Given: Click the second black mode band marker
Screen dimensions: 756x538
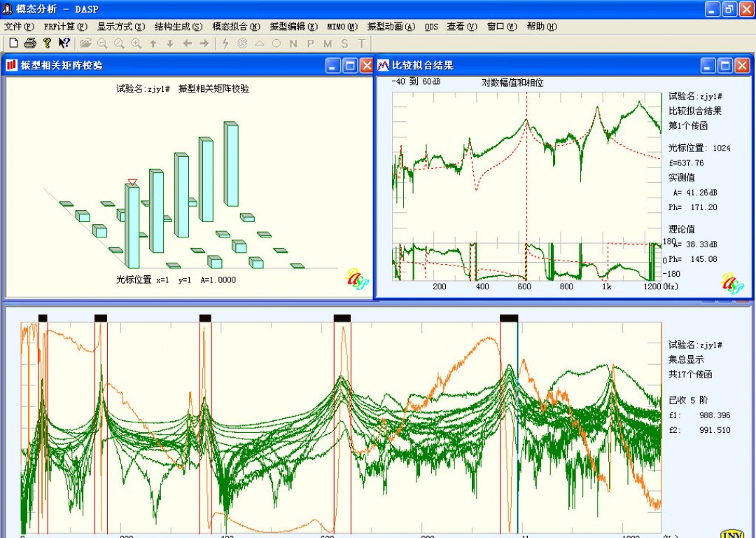Looking at the screenshot, I should 101,318.
